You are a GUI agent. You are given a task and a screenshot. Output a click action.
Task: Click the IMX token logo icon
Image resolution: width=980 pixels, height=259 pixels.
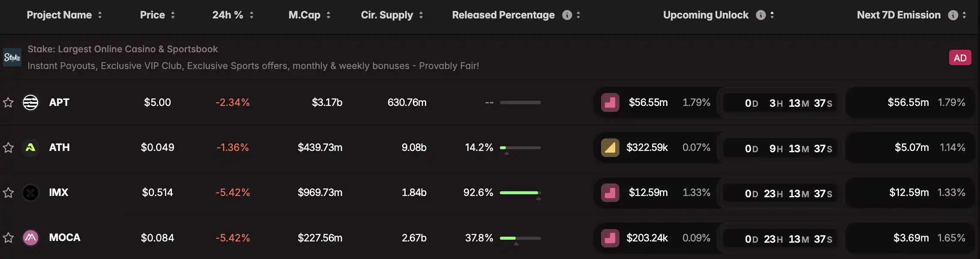point(30,193)
